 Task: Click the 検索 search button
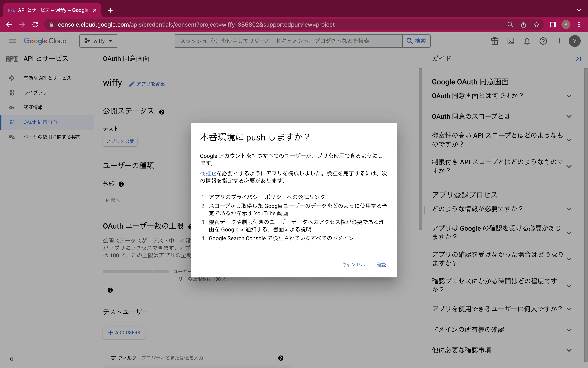[x=416, y=41]
